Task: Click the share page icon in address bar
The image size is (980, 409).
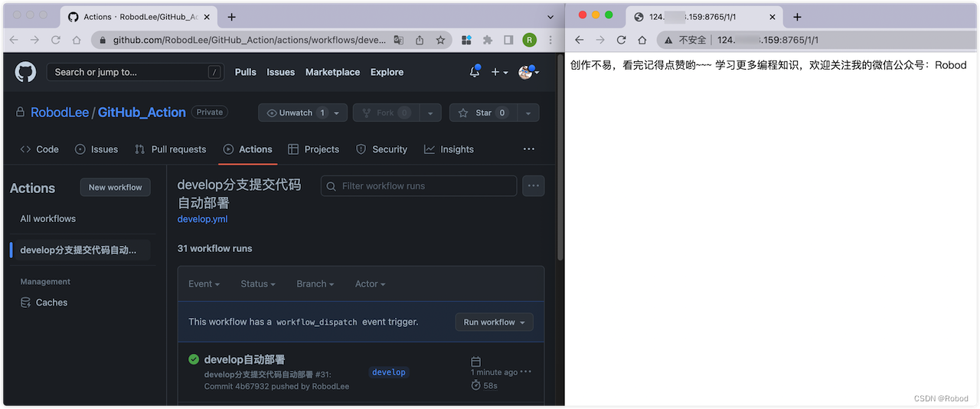Action: point(420,40)
